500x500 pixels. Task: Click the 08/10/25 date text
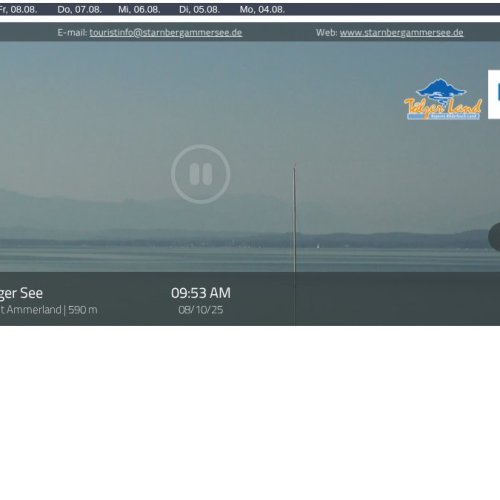click(201, 310)
